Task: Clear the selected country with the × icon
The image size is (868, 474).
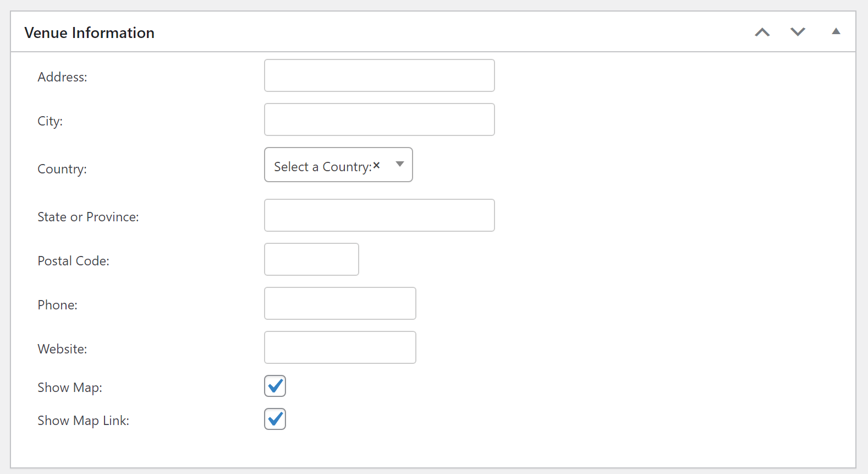Action: tap(376, 164)
